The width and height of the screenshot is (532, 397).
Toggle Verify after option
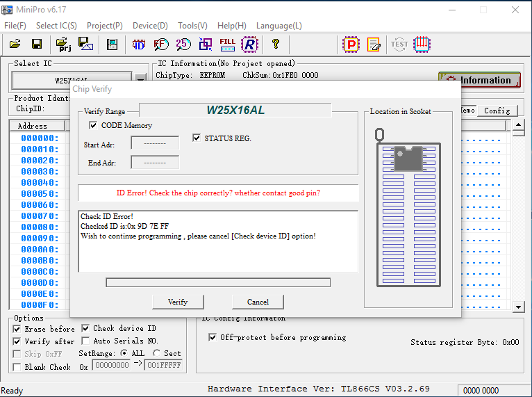[x=17, y=341]
